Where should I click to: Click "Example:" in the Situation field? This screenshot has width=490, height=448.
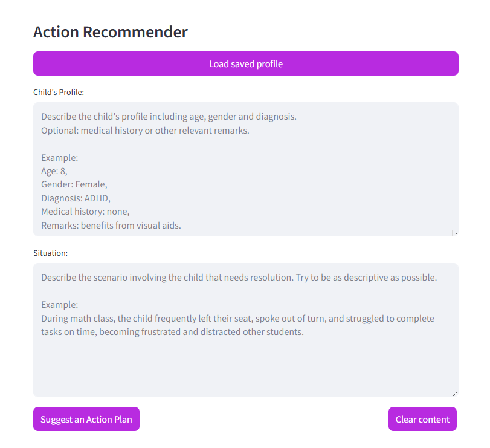pyautogui.click(x=60, y=305)
